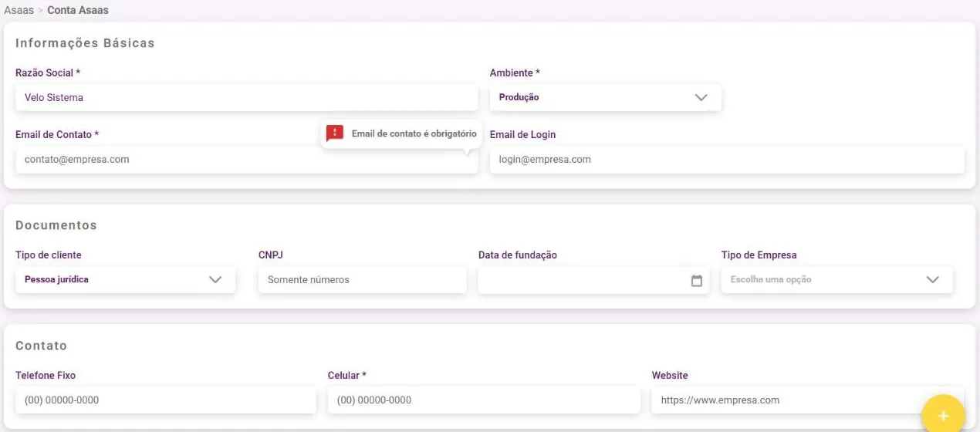Screen dimensions: 980x432
Task: Click the 'Ambiente *' label
Action: click(x=515, y=73)
